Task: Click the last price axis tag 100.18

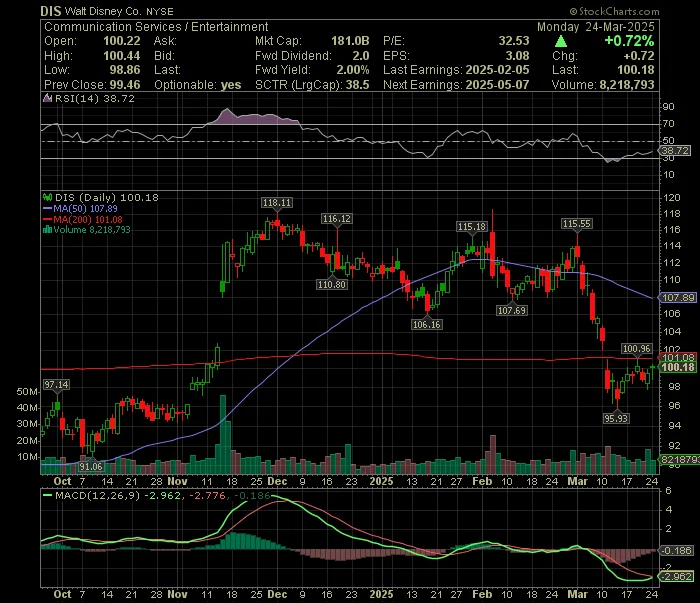Action: (678, 367)
